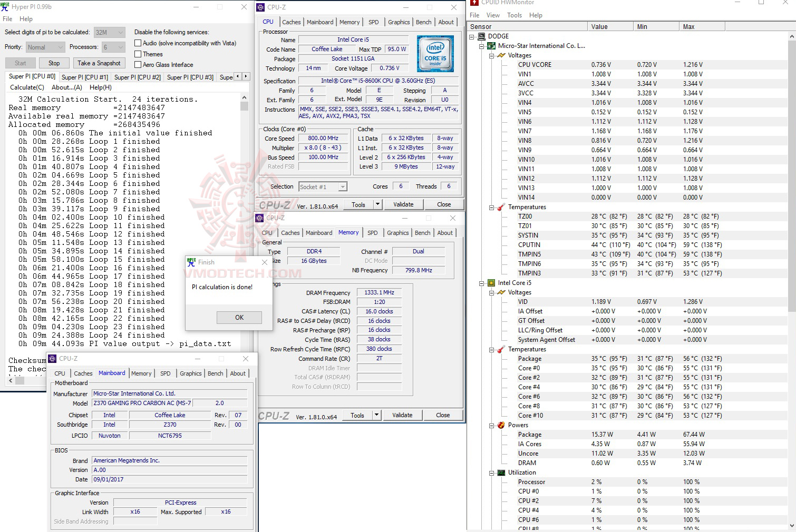
Task: Click HWMonitor scrollbar down arrow
Action: 792,525
